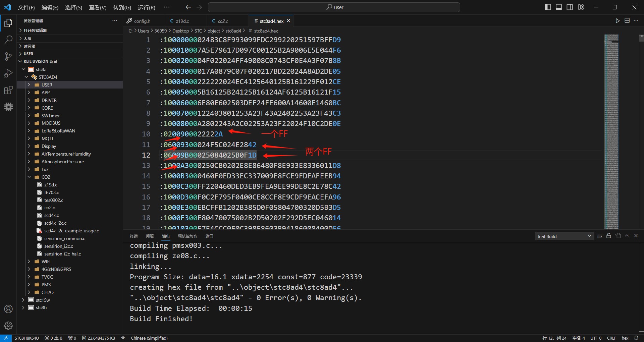
Task: Open Explorer panel more actions ellipsis
Action: tap(115, 21)
